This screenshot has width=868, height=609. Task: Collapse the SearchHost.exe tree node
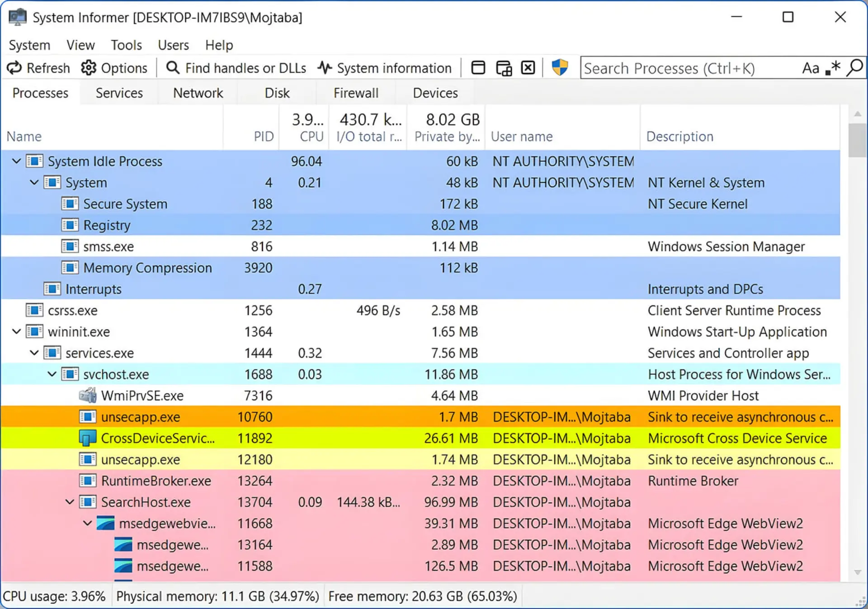tap(70, 502)
